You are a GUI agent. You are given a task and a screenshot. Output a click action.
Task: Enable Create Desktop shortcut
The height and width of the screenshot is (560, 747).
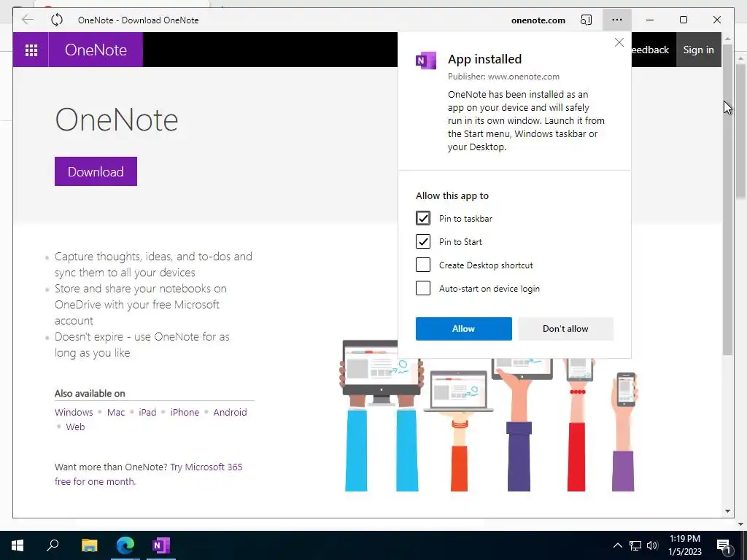(x=423, y=265)
